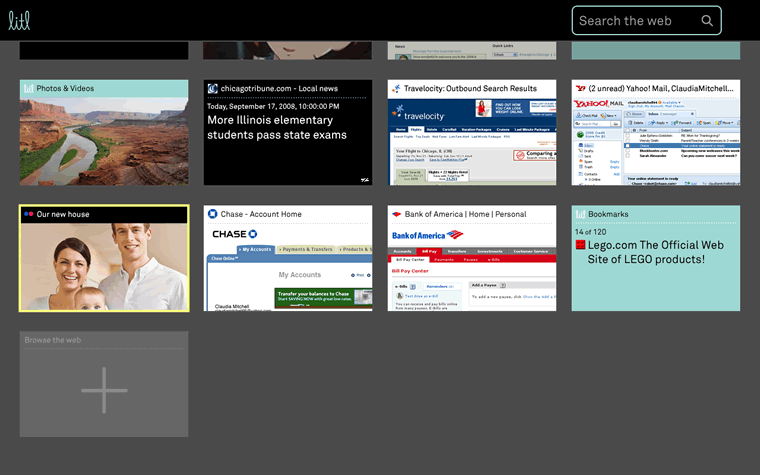Click the red Lego icon in Bookmarks
This screenshot has height=475, width=760.
coord(580,245)
